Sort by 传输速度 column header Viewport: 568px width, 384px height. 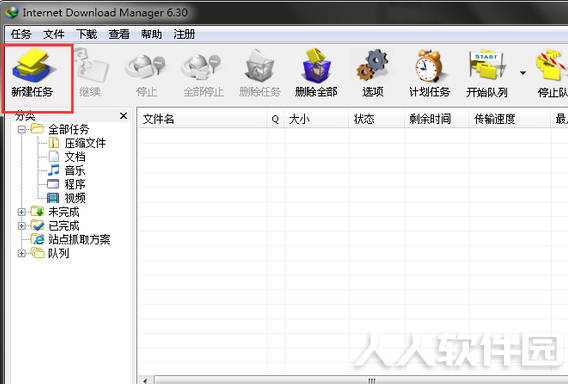[x=510, y=119]
